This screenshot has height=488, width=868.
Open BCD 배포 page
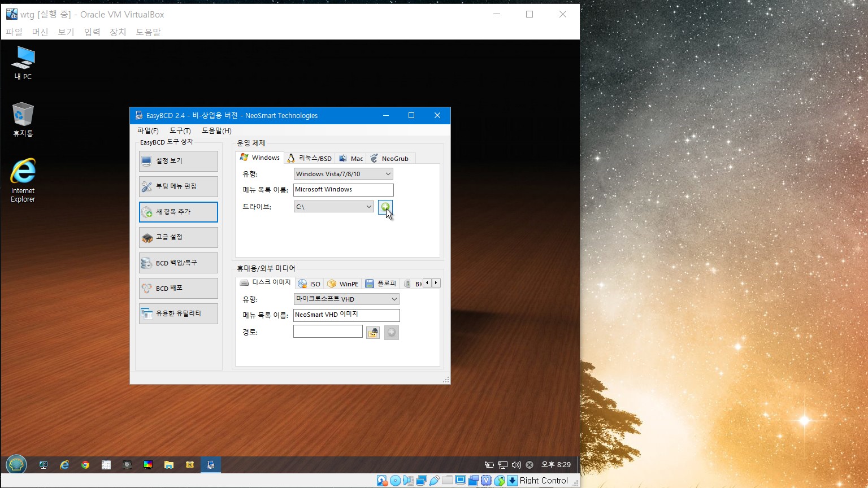[x=179, y=288]
